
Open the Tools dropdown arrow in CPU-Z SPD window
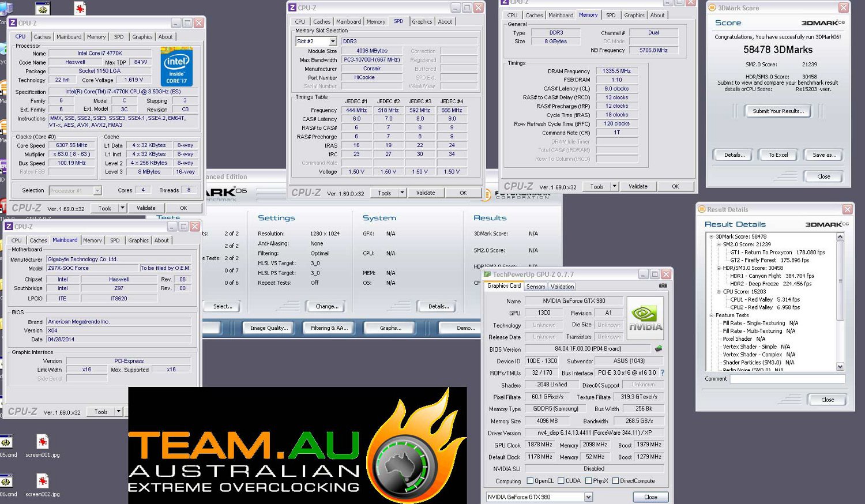(402, 193)
